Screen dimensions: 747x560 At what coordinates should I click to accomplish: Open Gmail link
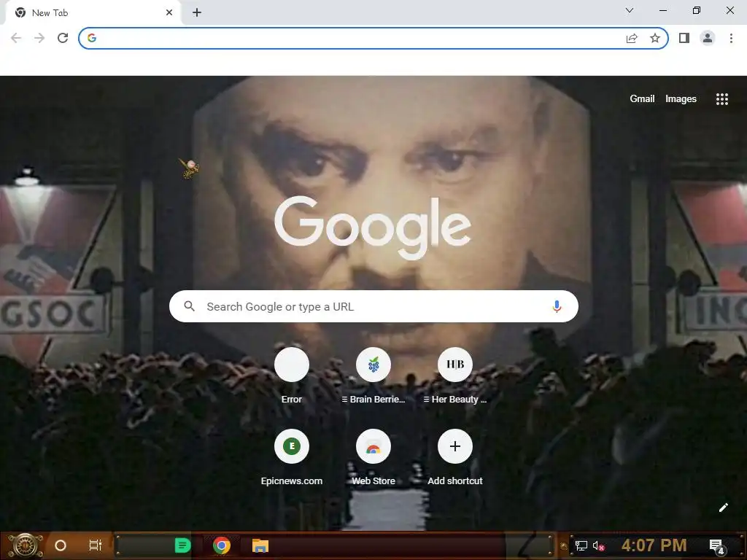tap(642, 98)
